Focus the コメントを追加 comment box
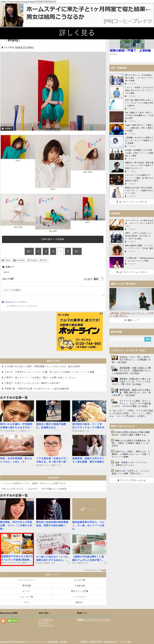 click(53, 291)
